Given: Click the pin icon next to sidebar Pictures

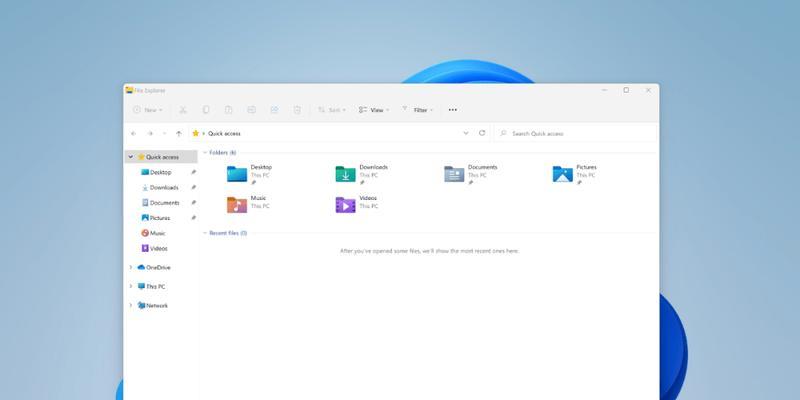Looking at the screenshot, I should tap(193, 218).
